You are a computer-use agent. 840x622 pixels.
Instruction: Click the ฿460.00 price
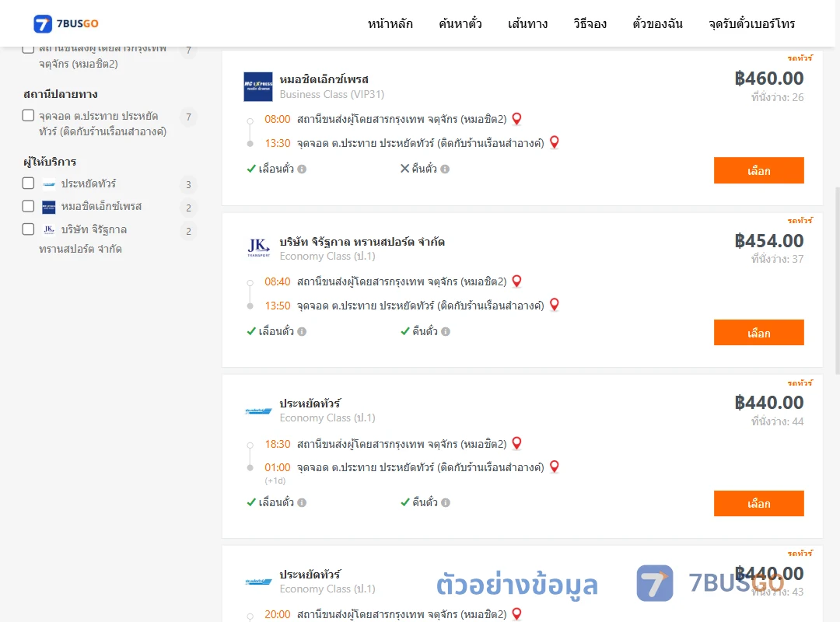(x=769, y=79)
